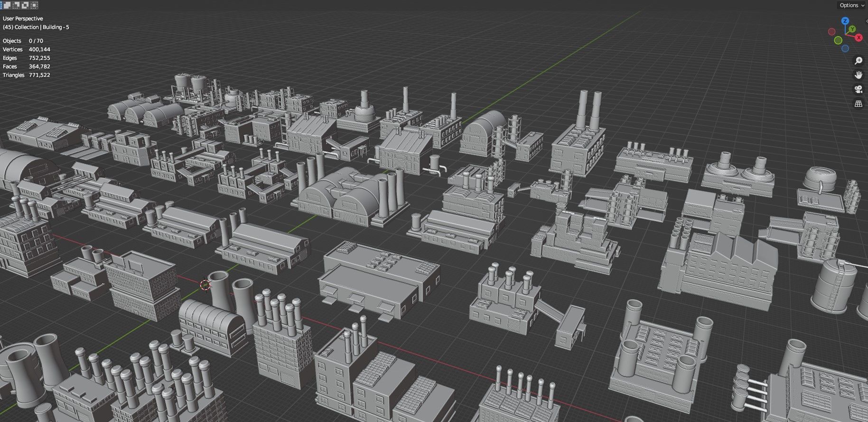
Task: Click the Objects "0 / 70" statistic
Action: [36, 41]
